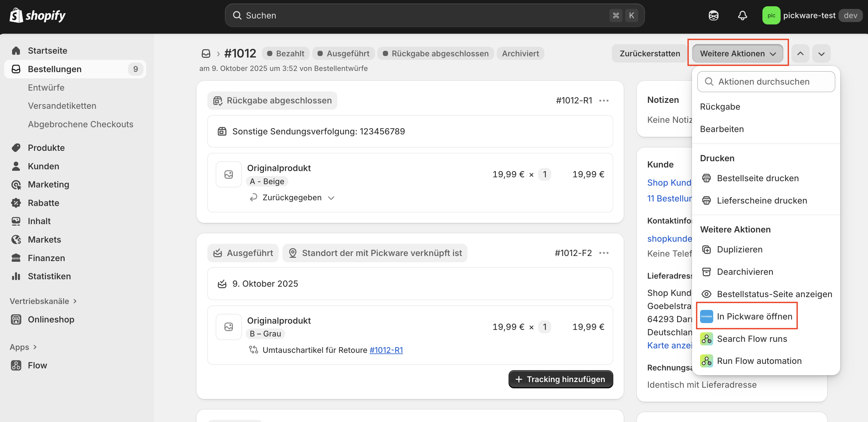The height and width of the screenshot is (422, 868).
Task: Click the Shopify logo
Action: pos(37,15)
